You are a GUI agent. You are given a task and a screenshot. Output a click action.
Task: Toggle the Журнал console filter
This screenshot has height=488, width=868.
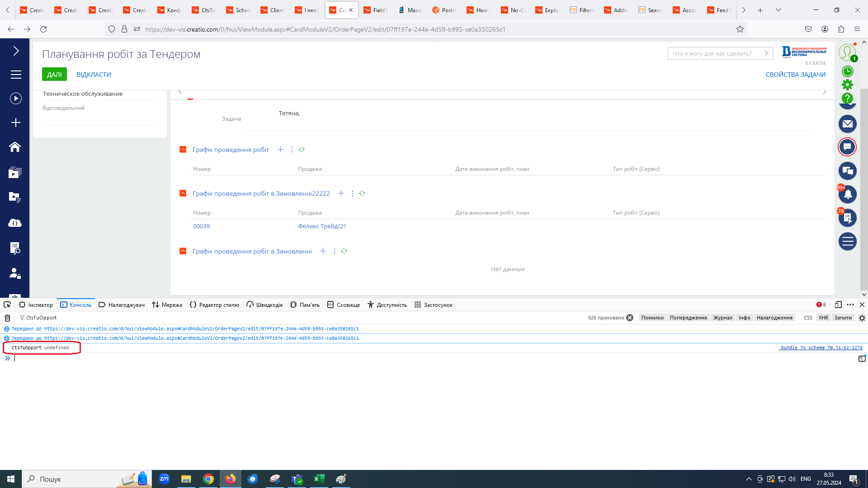tap(722, 318)
